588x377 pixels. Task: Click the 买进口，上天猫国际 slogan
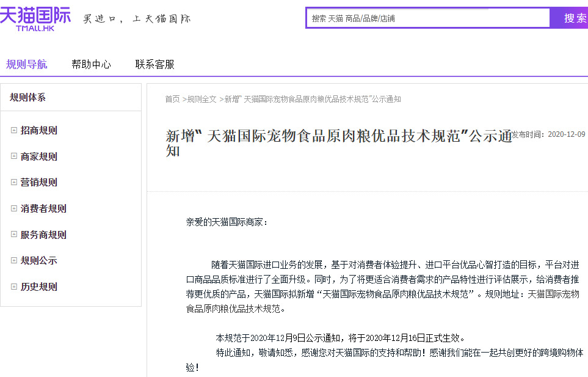point(137,18)
